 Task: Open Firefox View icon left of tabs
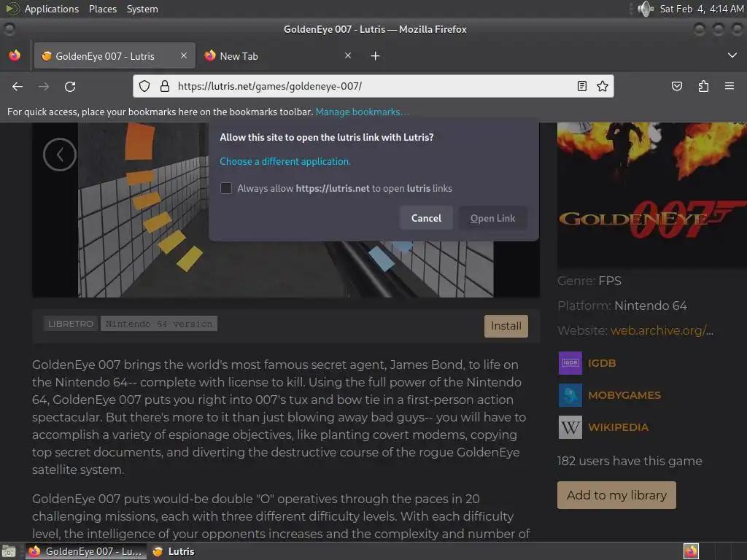(x=15, y=55)
